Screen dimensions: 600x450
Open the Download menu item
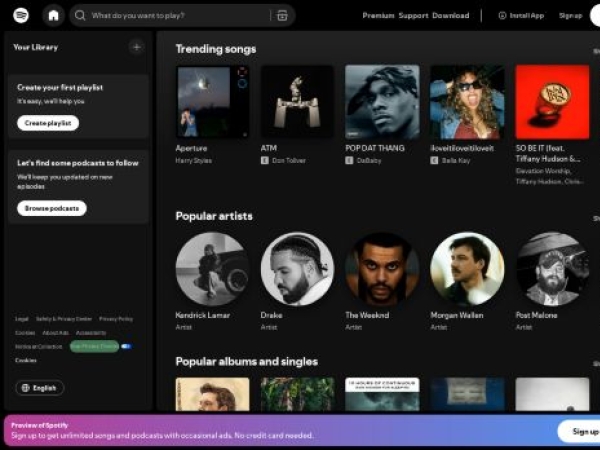click(450, 15)
